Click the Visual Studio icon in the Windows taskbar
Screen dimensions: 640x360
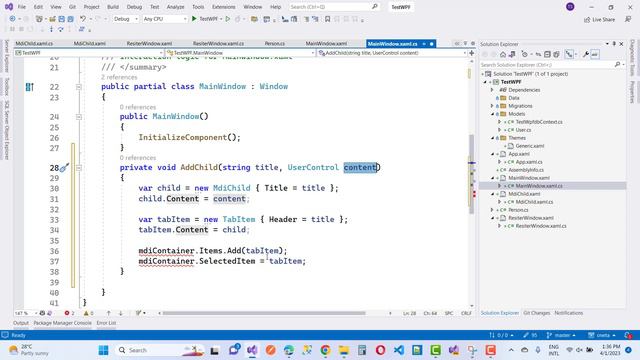tap(252, 350)
